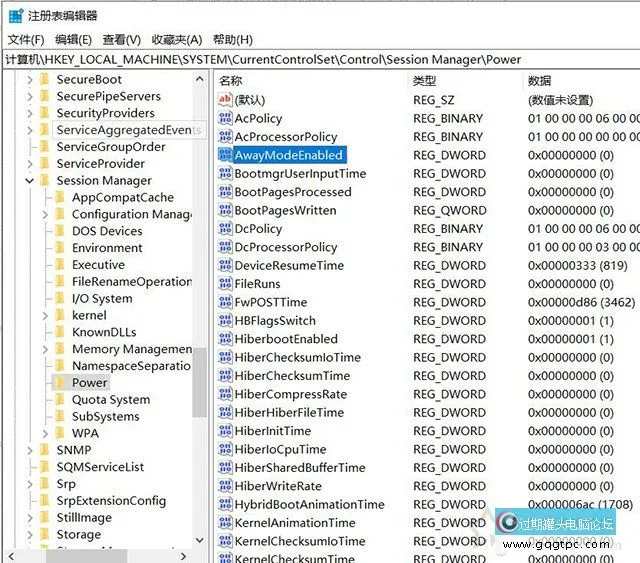The height and width of the screenshot is (563, 640).
Task: Select the HiberSharedBufferTime value name
Action: 300,467
